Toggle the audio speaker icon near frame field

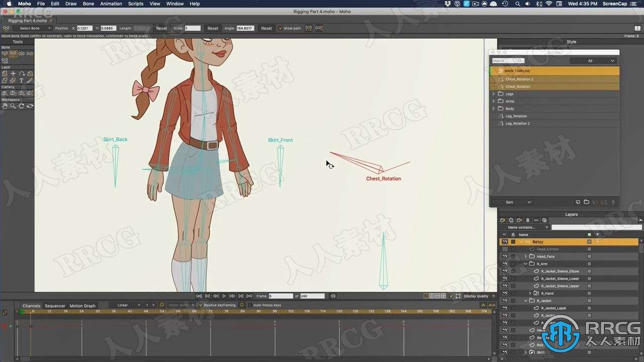(333, 296)
